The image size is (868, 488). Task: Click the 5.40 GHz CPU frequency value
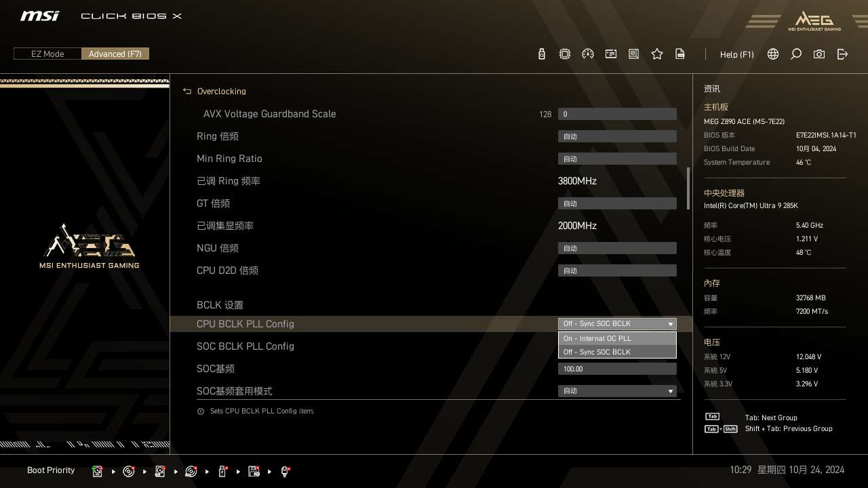tap(810, 225)
